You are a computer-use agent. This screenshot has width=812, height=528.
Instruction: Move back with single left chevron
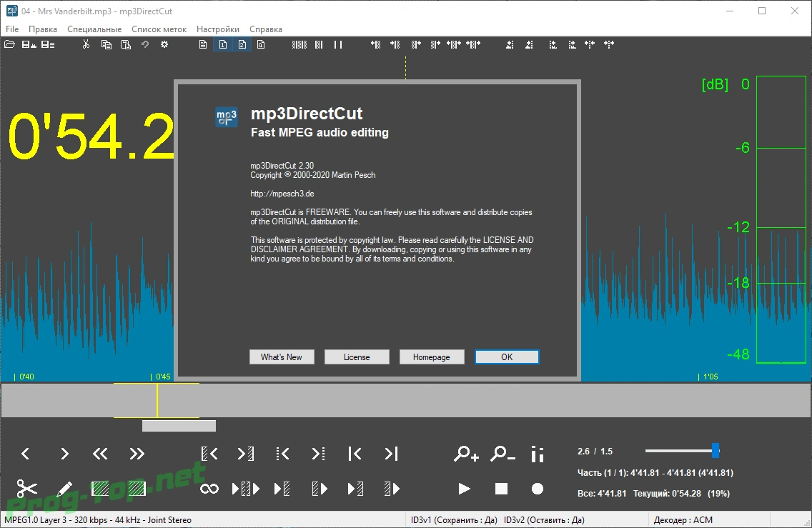click(26, 454)
